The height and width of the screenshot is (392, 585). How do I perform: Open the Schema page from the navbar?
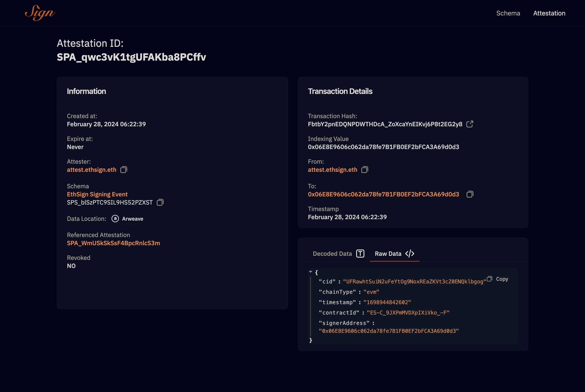click(508, 13)
